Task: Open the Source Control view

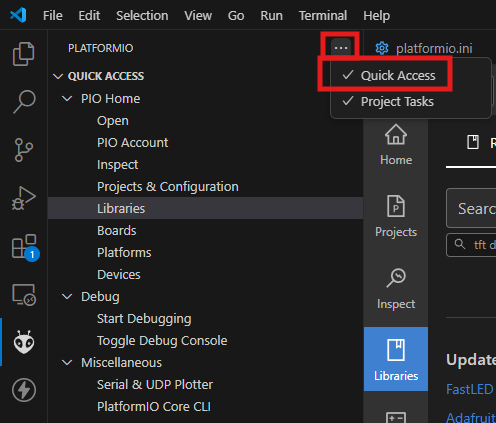Action: coord(24,150)
